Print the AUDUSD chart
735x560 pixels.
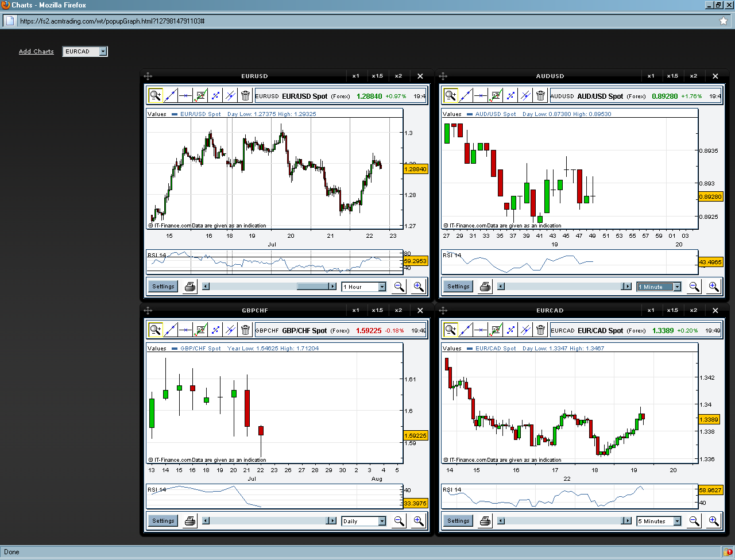pyautogui.click(x=485, y=287)
